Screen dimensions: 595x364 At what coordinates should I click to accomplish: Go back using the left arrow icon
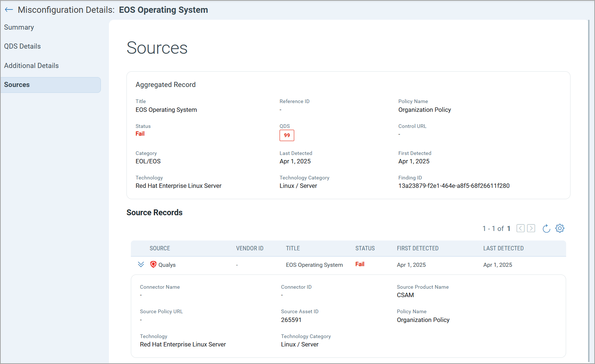click(9, 10)
